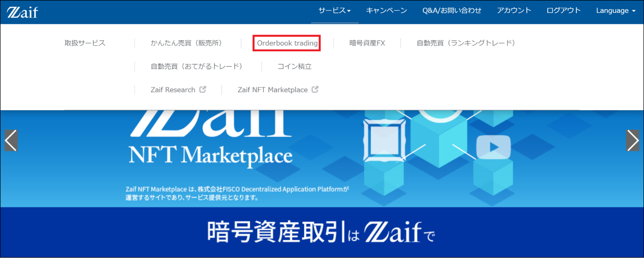Image resolution: width=644 pixels, height=258 pixels.
Task: Click ログアウト to sign out
Action: pyautogui.click(x=563, y=11)
